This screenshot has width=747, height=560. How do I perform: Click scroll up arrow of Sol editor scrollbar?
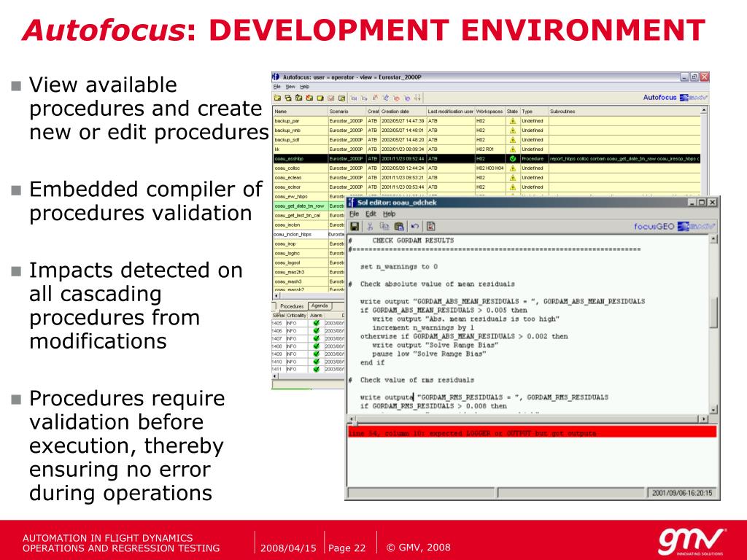coord(713,239)
